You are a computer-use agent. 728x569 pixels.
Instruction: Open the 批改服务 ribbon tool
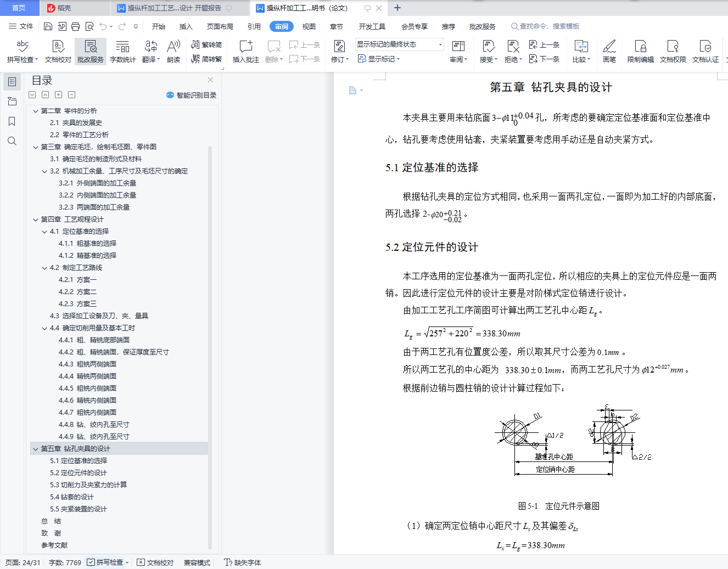click(x=91, y=51)
